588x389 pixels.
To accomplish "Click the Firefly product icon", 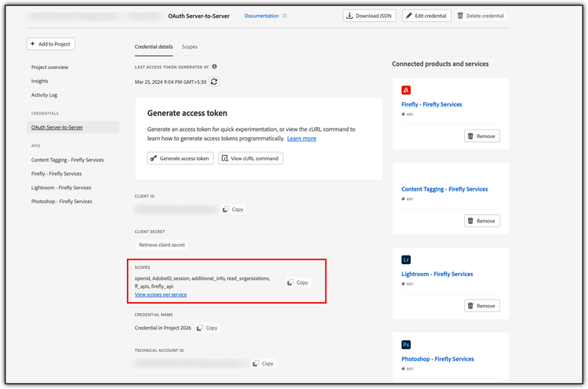I will coord(406,90).
